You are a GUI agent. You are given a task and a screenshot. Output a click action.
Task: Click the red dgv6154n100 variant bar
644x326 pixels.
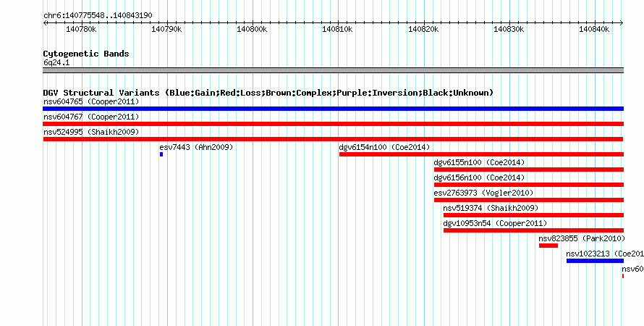[481, 154]
